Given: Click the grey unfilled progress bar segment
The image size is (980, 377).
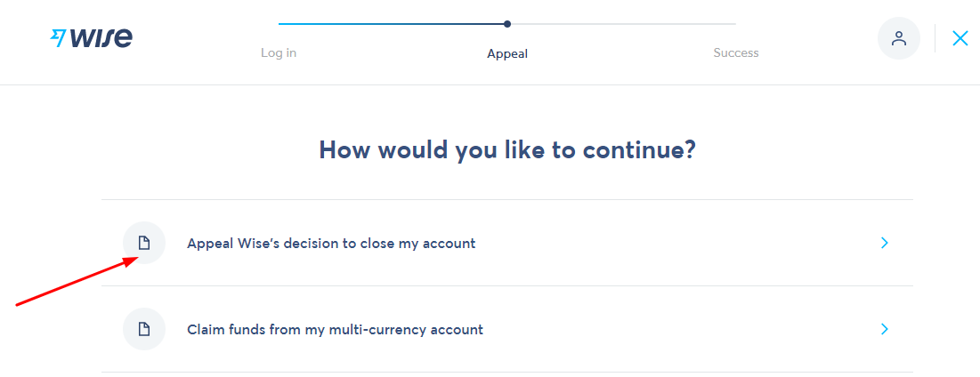Looking at the screenshot, I should coord(623,24).
